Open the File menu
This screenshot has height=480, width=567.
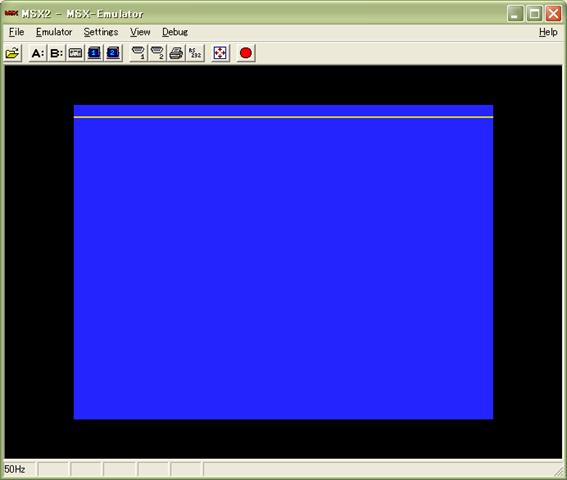16,32
